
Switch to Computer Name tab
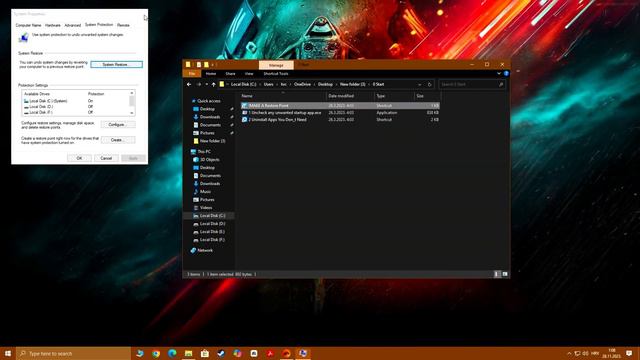click(x=28, y=25)
